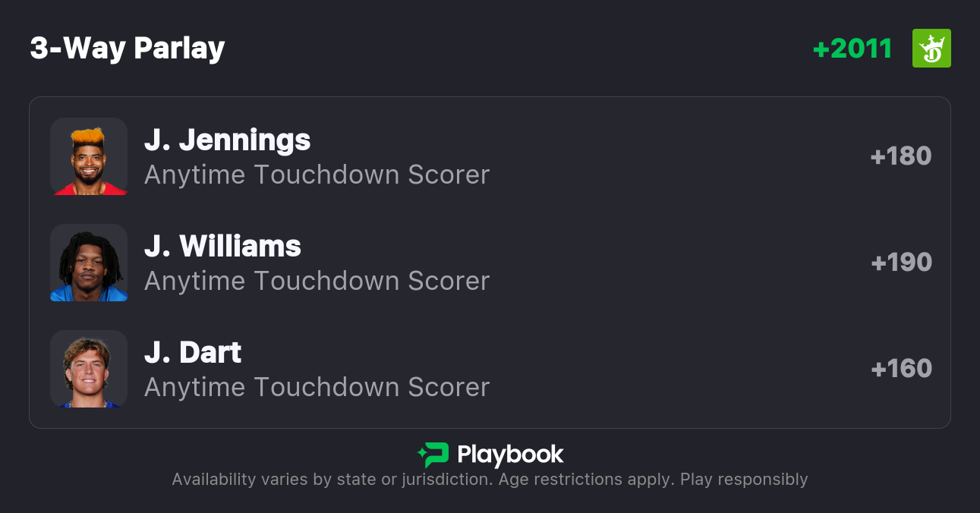Viewport: 980px width, 513px height.
Task: Click Anytime Touchdown Scorer under J. Dart
Action: pos(317,388)
